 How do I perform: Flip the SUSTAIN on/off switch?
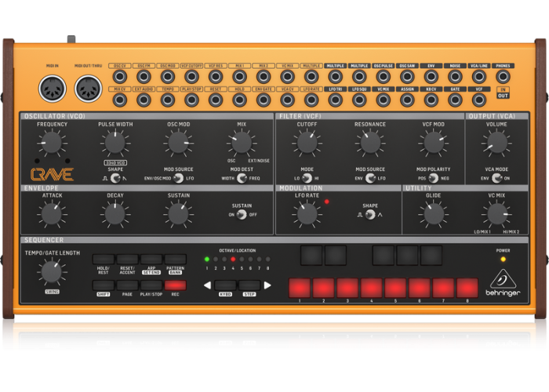(x=242, y=215)
